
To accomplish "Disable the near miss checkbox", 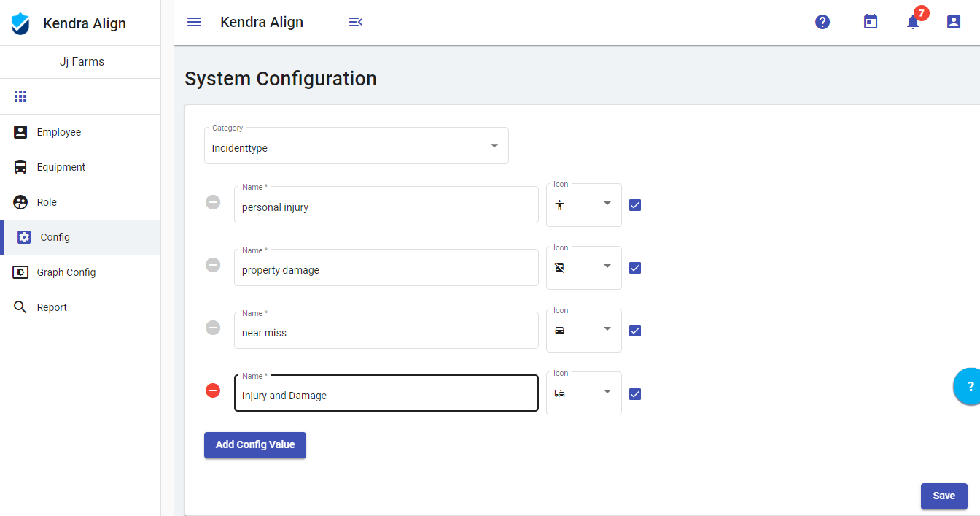I will [x=635, y=331].
